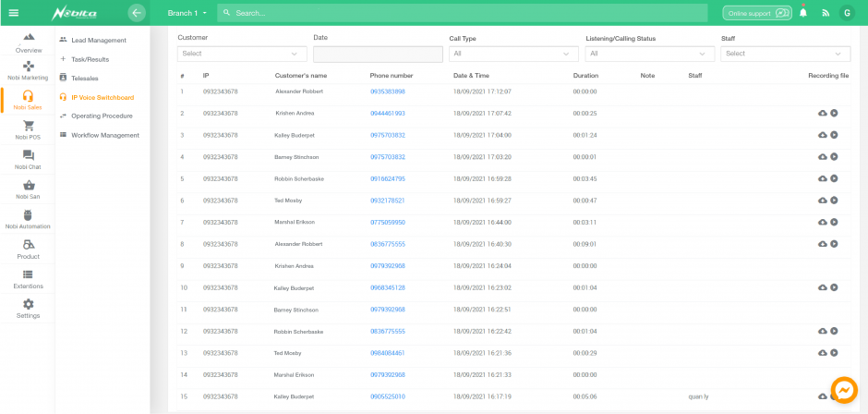Click the Nobita logo
This screenshot has height=414, width=868.
pos(74,13)
